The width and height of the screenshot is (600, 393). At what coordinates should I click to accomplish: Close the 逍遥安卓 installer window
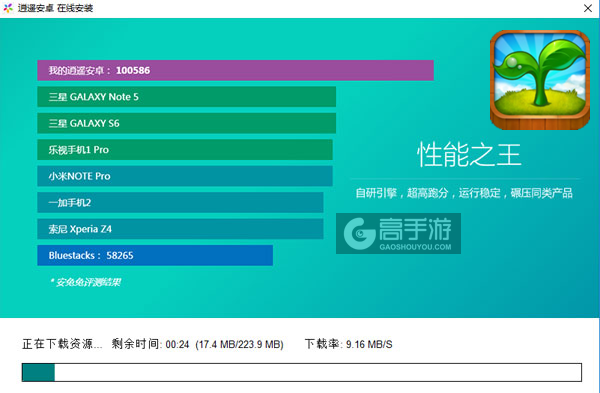coord(588,8)
